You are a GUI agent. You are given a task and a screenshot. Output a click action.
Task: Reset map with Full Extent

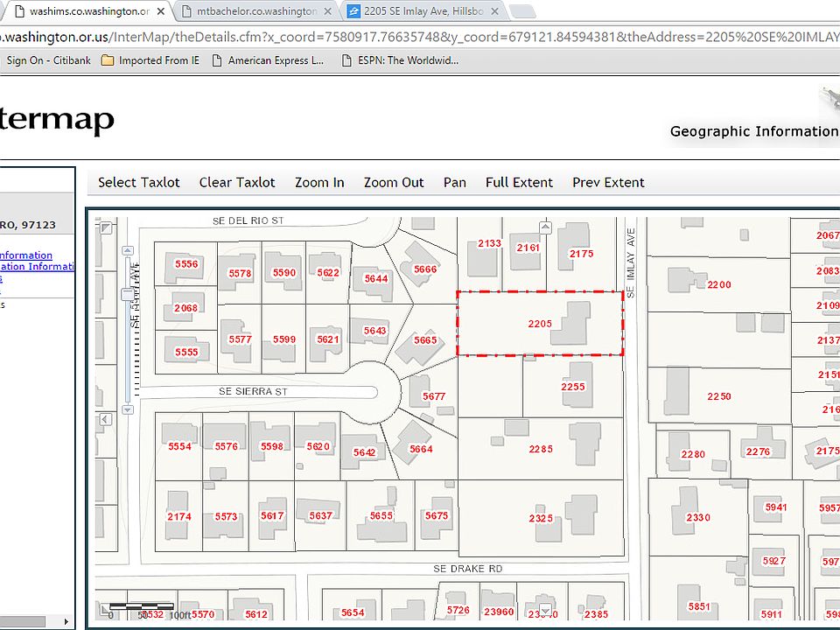(519, 183)
